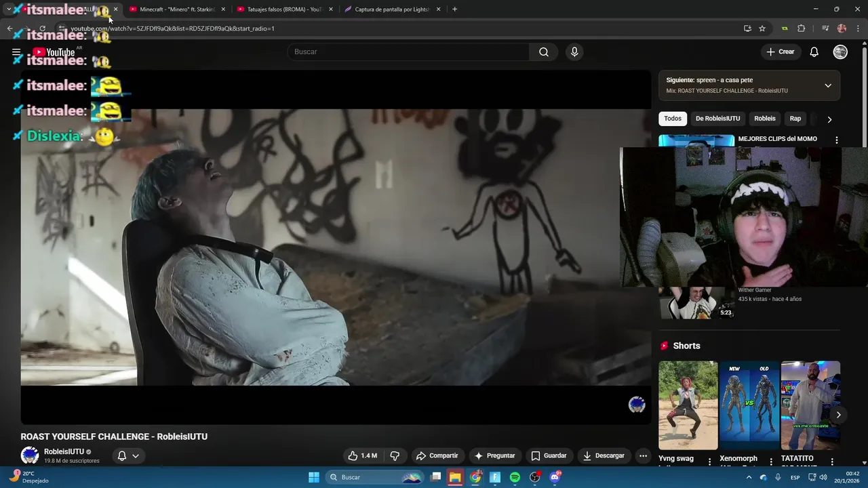Select the Todos filter chip
This screenshot has height=488, width=868.
point(673,119)
